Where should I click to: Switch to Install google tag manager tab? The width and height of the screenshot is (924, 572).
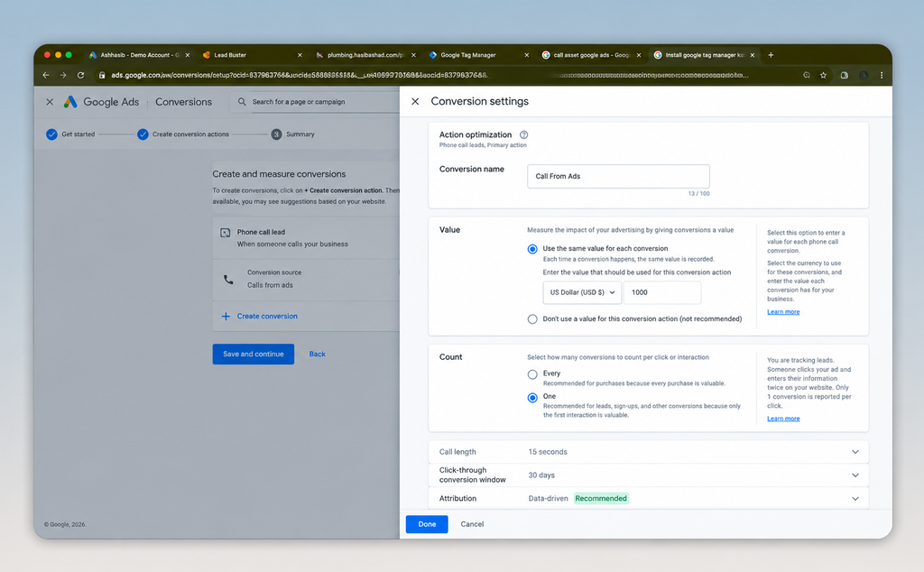click(704, 55)
